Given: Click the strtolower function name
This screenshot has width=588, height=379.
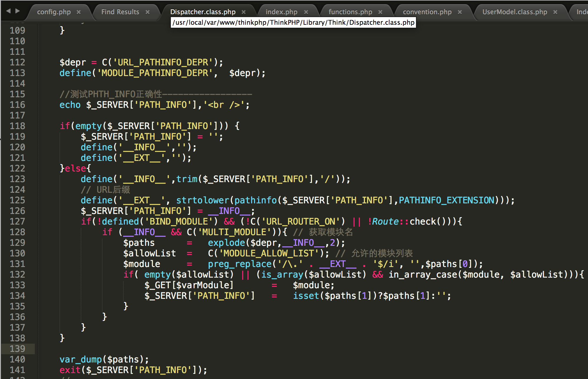Looking at the screenshot, I should click(x=203, y=200).
